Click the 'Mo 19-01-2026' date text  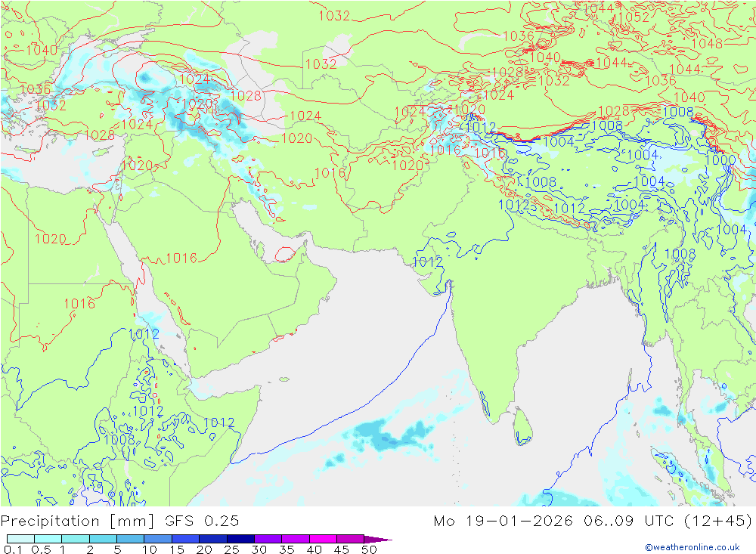503,521
